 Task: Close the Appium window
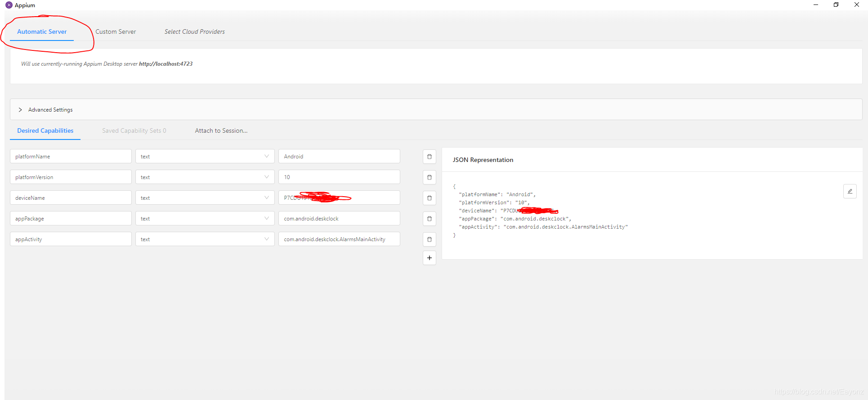point(857,5)
